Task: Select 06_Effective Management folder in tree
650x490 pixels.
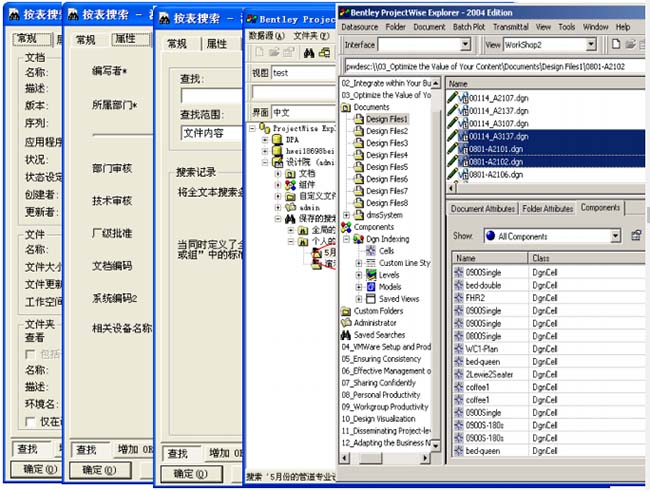Action: 386,371
